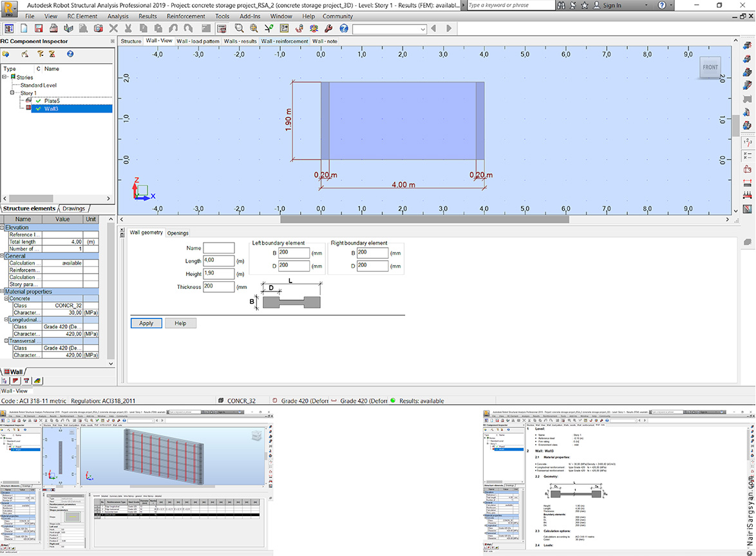Collapse the Story 1 tree node
Image resolution: width=756 pixels, height=556 pixels.
[x=12, y=93]
